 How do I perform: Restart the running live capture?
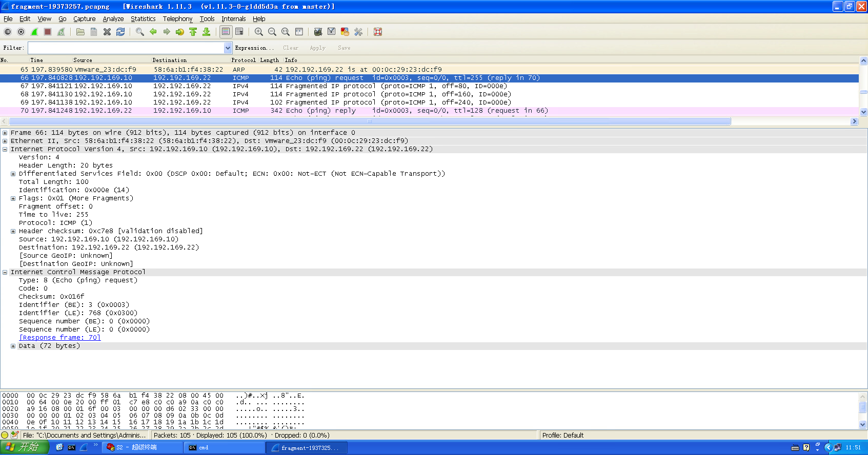61,32
